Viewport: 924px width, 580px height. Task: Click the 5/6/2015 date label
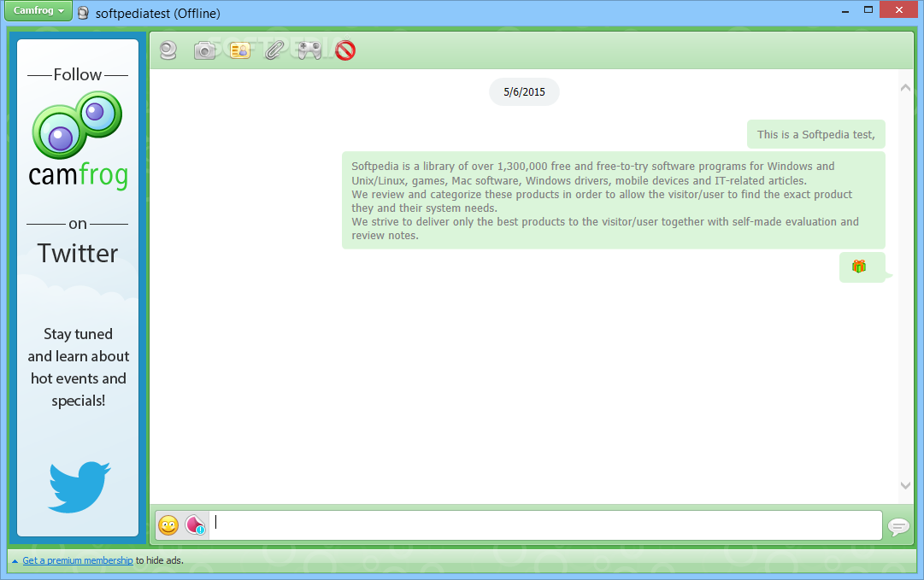click(525, 92)
